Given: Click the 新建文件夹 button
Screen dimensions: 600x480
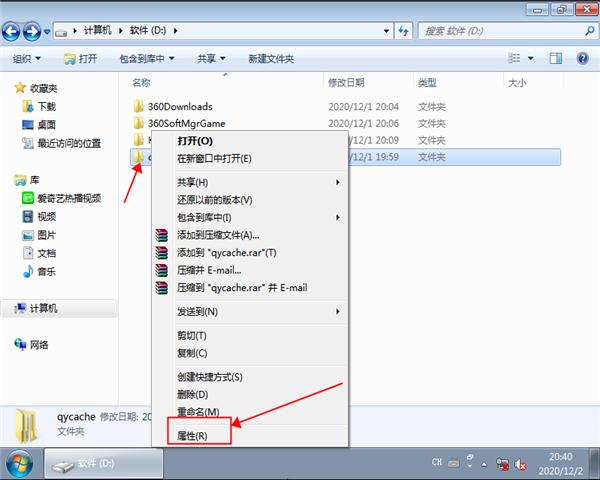Looking at the screenshot, I should pyautogui.click(x=270, y=59).
